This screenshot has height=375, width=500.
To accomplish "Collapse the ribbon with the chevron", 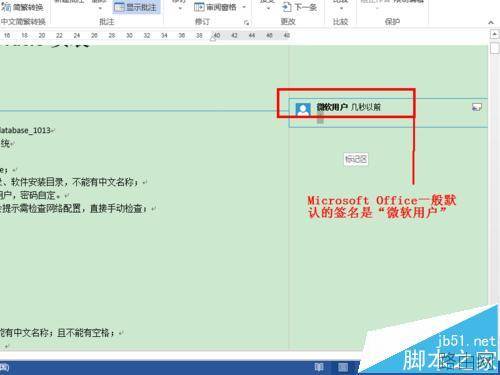I will tap(491, 23).
